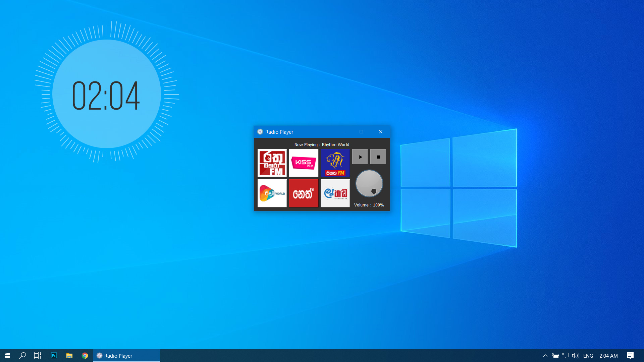Play Ridma World station tile
Viewport: 644px width, 362px height.
tap(272, 193)
